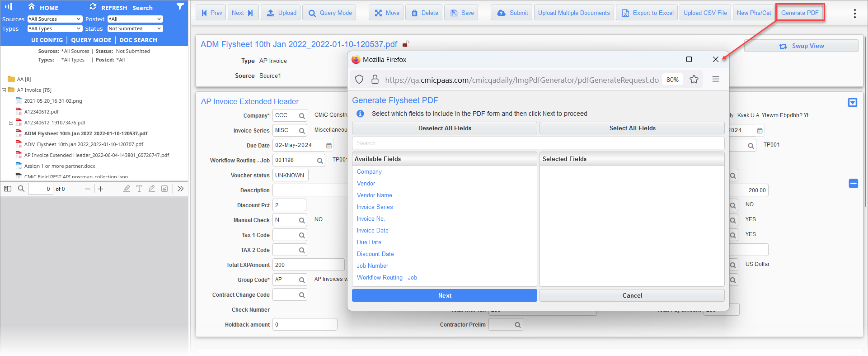Screen dimensions: 868x356
Task: Toggle the PDF viewer sidebar icon
Action: [x=8, y=189]
